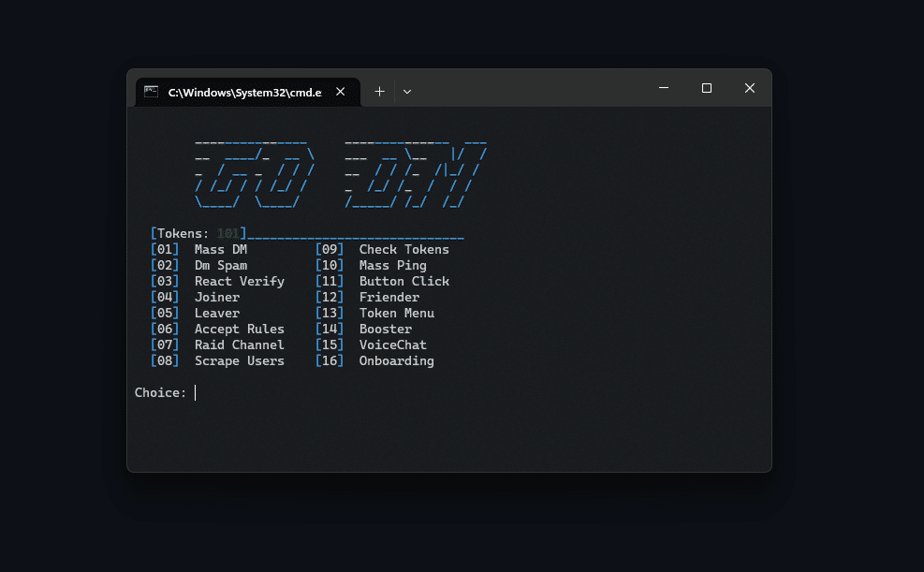Click the Token Menu entry

pos(397,313)
